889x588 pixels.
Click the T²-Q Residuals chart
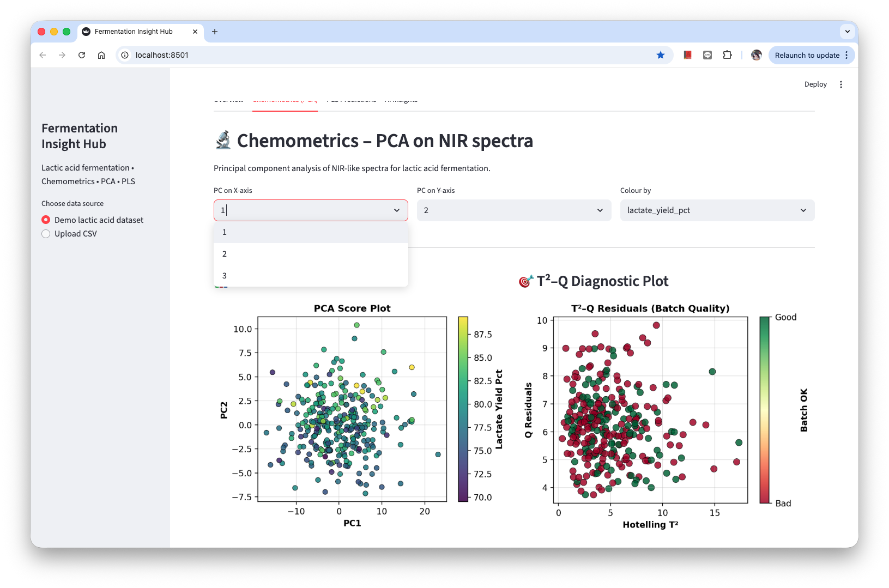coord(651,410)
